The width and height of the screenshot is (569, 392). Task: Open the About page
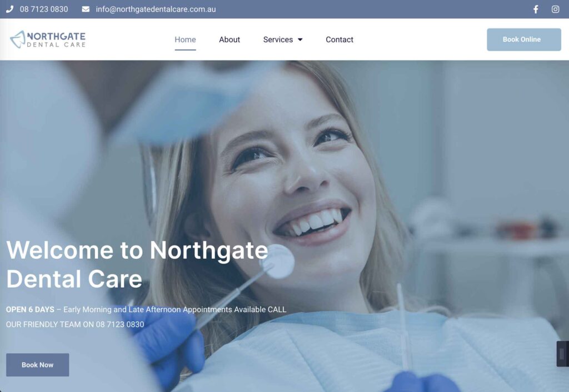pyautogui.click(x=229, y=39)
